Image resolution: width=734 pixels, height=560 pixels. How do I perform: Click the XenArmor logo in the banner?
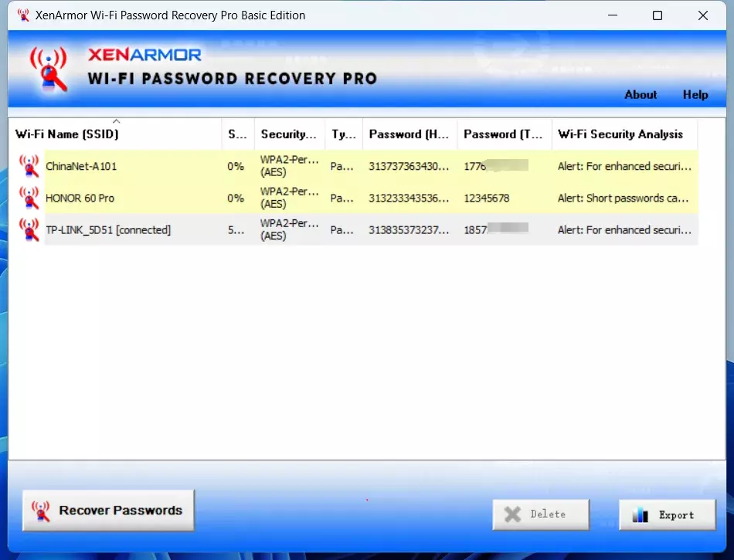48,70
